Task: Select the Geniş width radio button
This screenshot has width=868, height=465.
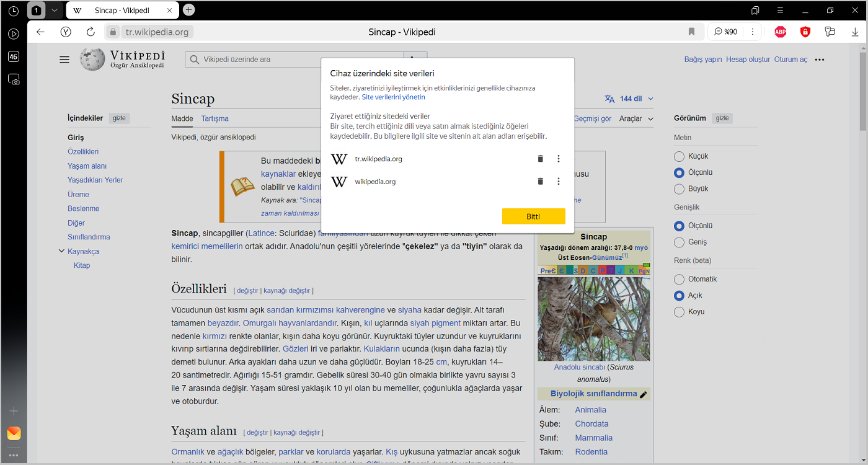Action: pos(679,242)
